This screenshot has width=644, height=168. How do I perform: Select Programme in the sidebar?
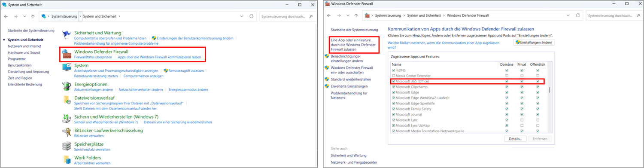pyautogui.click(x=17, y=59)
